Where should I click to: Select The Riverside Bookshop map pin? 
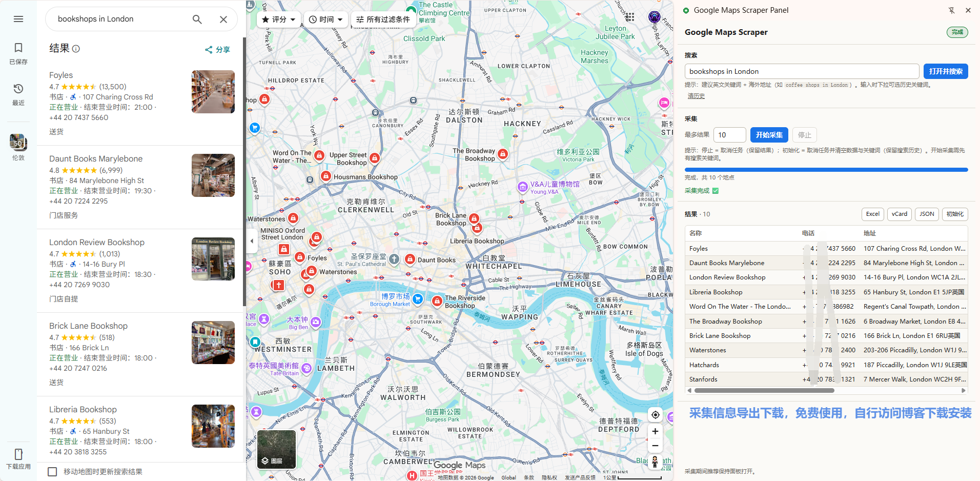coord(437,301)
